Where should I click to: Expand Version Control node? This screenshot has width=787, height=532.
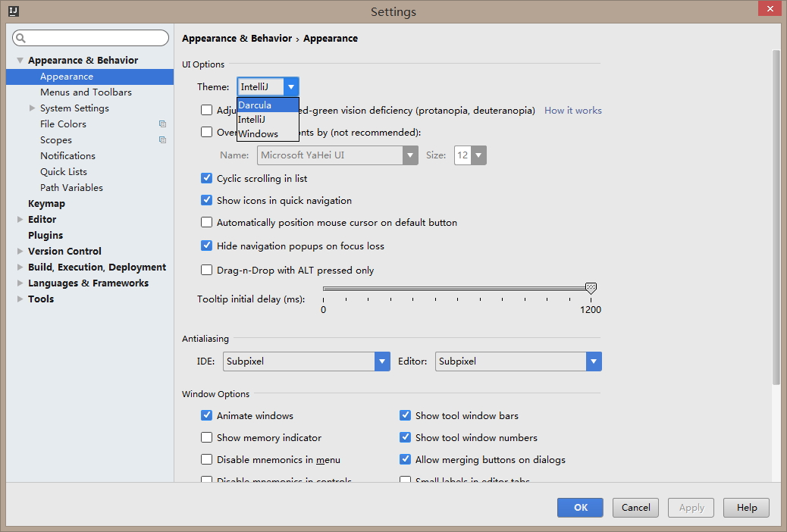pyautogui.click(x=20, y=251)
